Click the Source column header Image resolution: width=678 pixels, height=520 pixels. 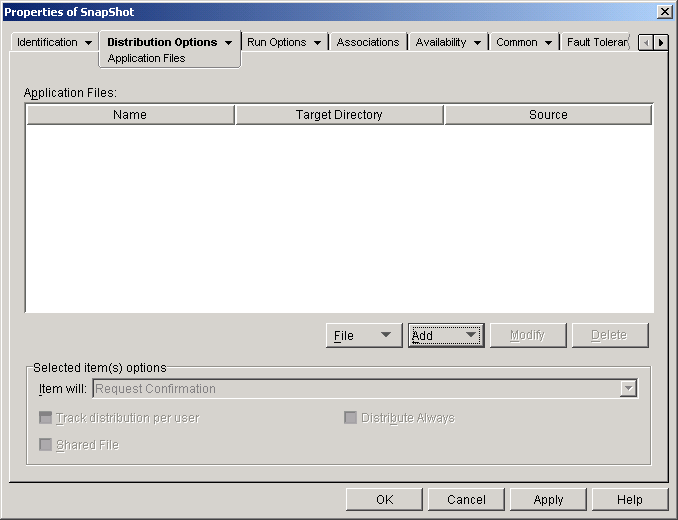(x=548, y=115)
